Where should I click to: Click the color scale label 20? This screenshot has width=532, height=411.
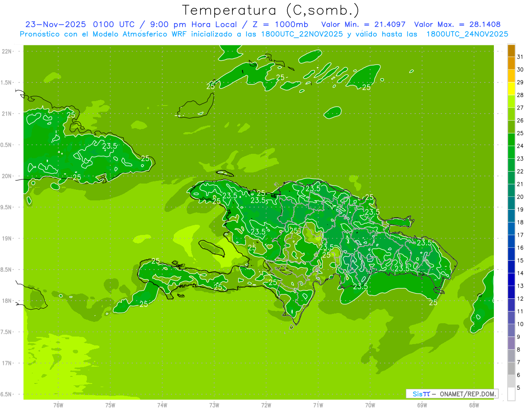[521, 197]
